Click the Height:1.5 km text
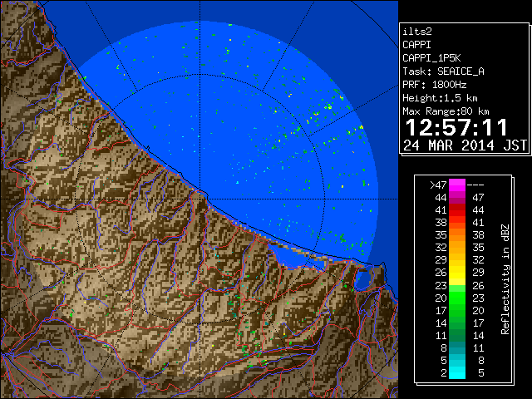Viewport: 532px width, 399px height. 440,98
